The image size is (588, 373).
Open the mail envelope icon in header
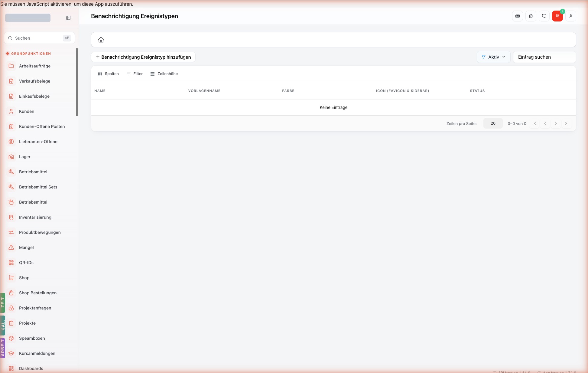(x=518, y=16)
